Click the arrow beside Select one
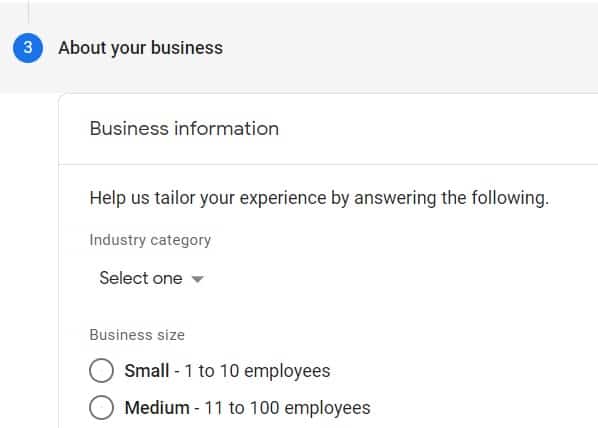The image size is (598, 428). pos(198,279)
